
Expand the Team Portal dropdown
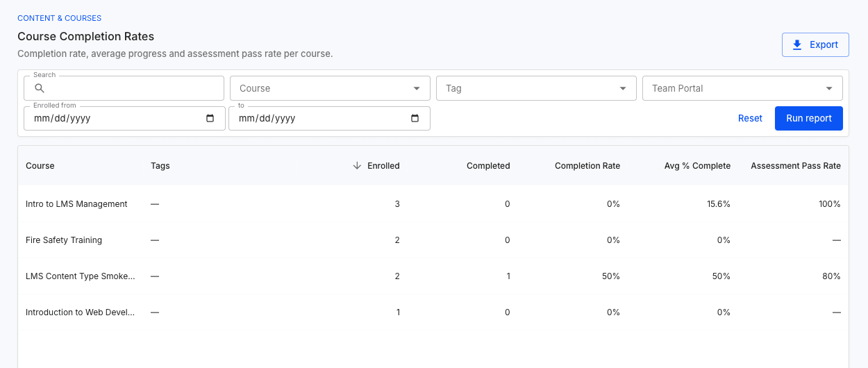[742, 88]
